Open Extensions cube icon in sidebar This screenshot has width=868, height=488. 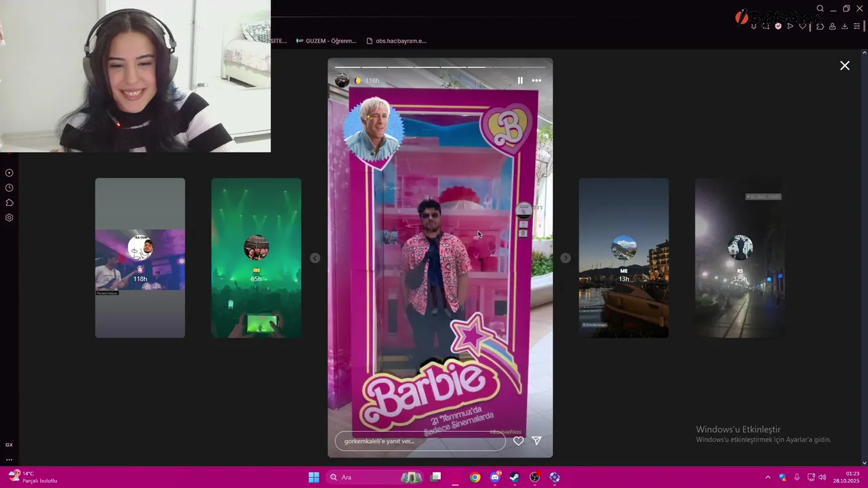click(9, 203)
